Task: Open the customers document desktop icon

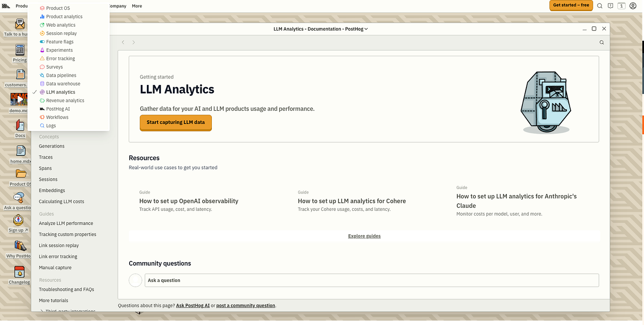Action: 20,74
